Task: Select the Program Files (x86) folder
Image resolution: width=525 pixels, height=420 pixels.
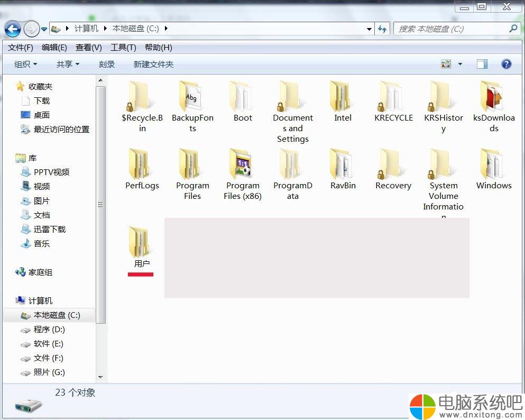Action: tap(243, 165)
